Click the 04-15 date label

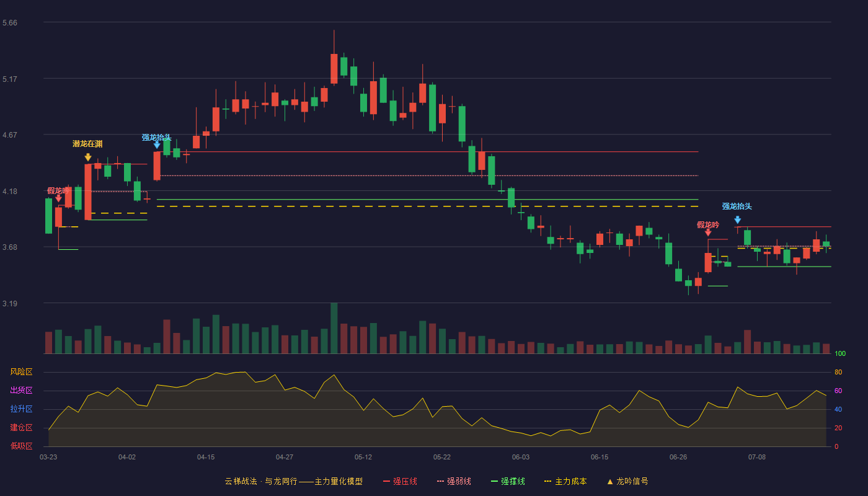coord(206,457)
